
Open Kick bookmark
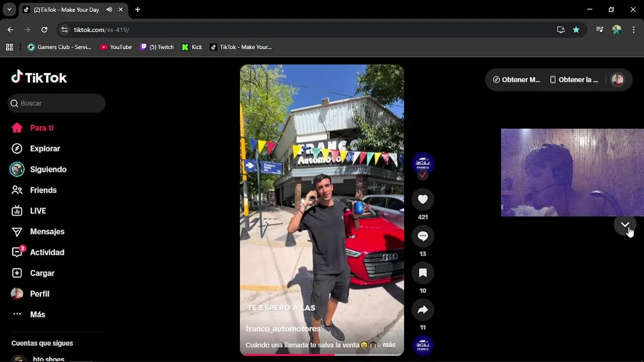point(192,47)
